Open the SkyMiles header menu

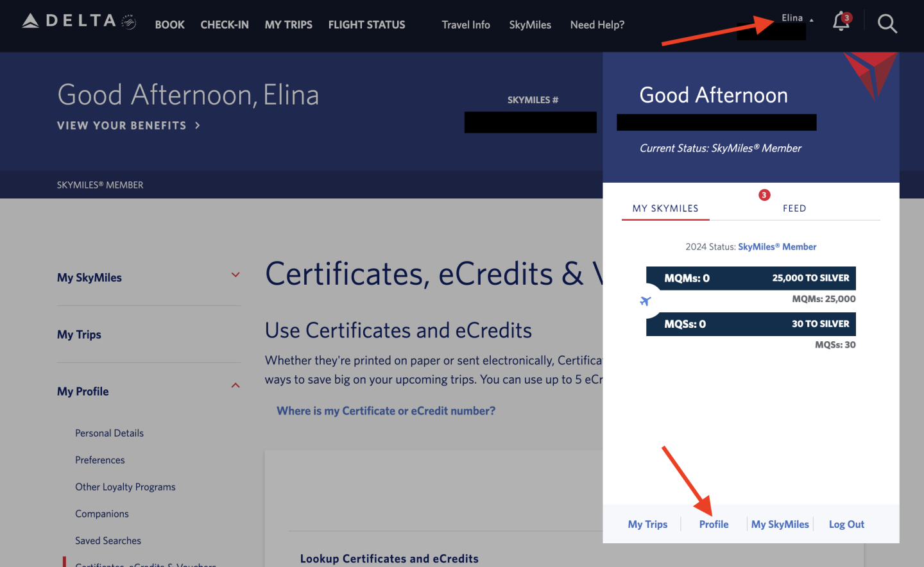[x=530, y=25]
